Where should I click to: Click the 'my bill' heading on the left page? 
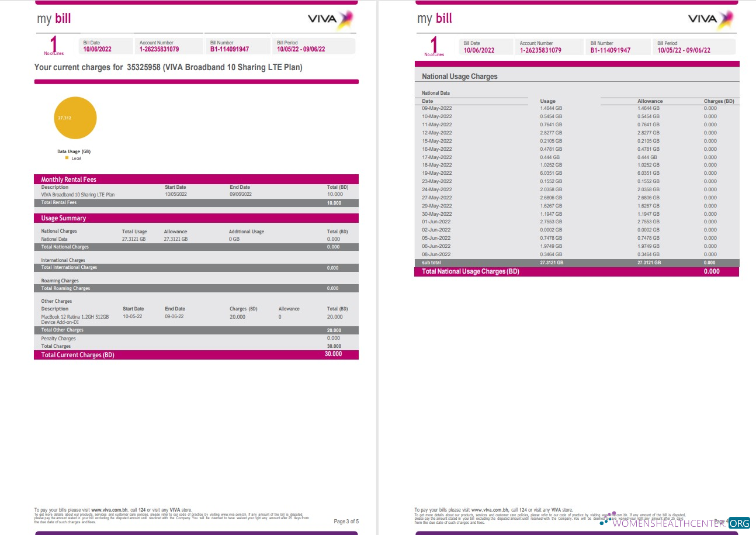(53, 18)
